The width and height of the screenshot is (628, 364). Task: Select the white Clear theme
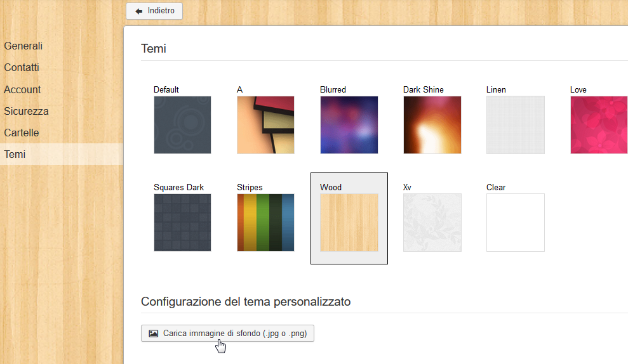click(516, 223)
